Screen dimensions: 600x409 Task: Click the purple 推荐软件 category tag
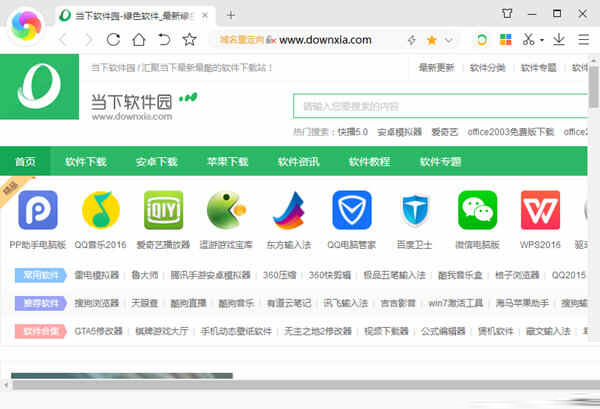(x=41, y=303)
